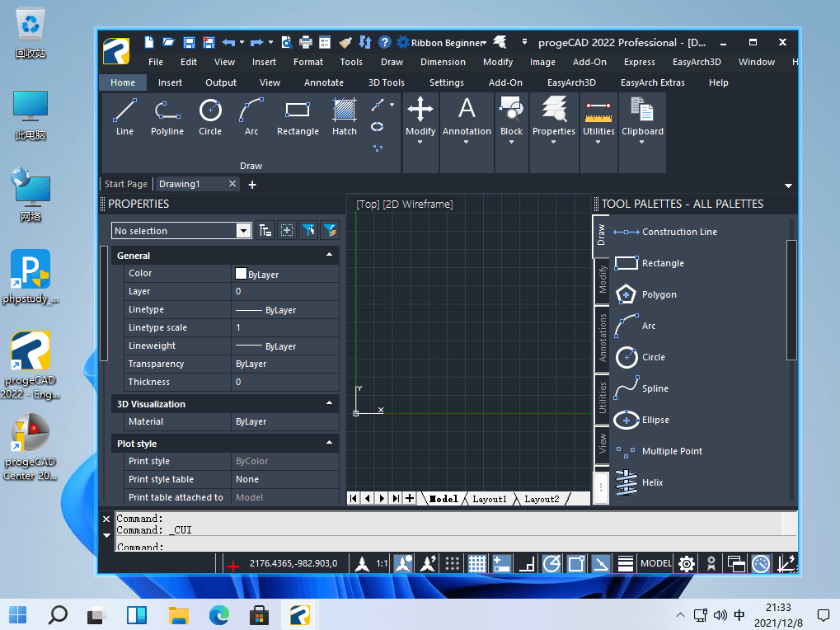Image resolution: width=840 pixels, height=630 pixels.
Task: Create a new drawing from quick toolbar
Action: [149, 42]
